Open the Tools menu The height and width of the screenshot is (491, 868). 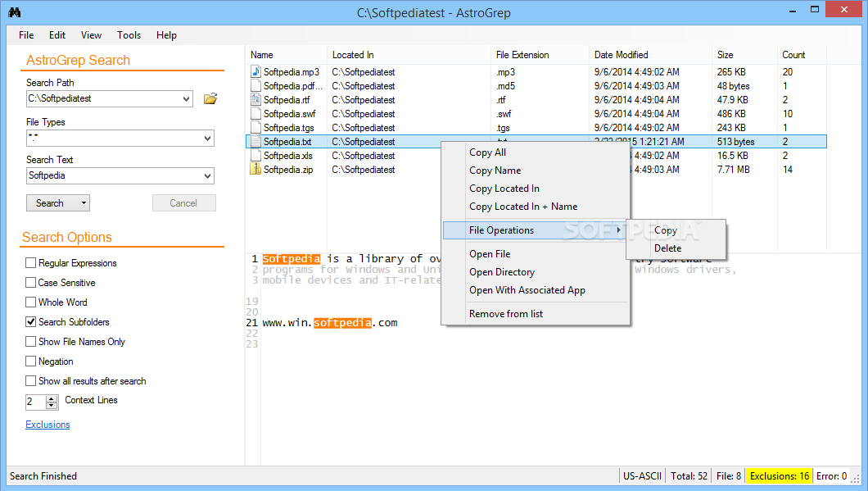coord(129,35)
